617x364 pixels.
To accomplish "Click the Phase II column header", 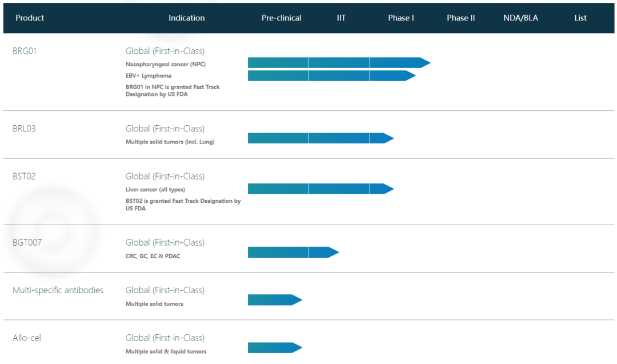I will click(460, 18).
